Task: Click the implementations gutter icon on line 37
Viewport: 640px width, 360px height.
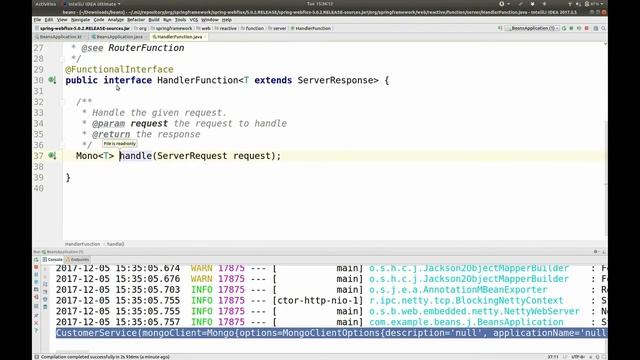Action: tap(52, 156)
